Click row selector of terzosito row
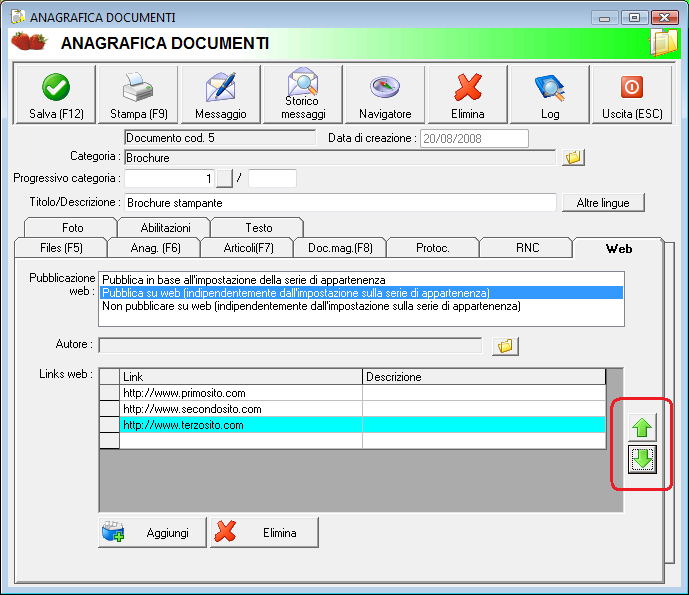The image size is (689, 595). (x=109, y=425)
